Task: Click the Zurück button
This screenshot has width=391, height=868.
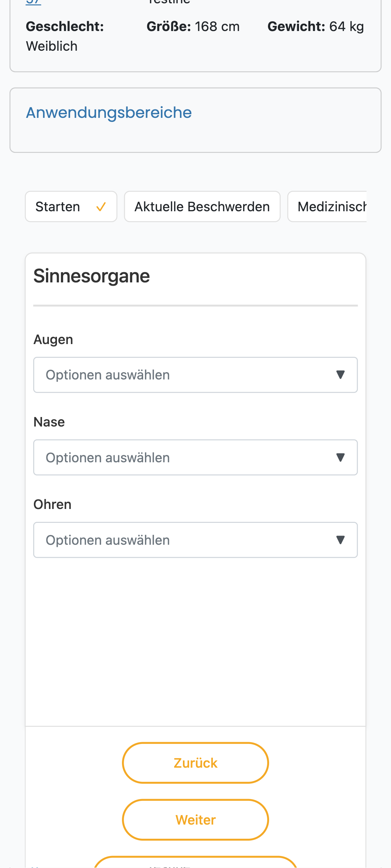Action: point(195,763)
